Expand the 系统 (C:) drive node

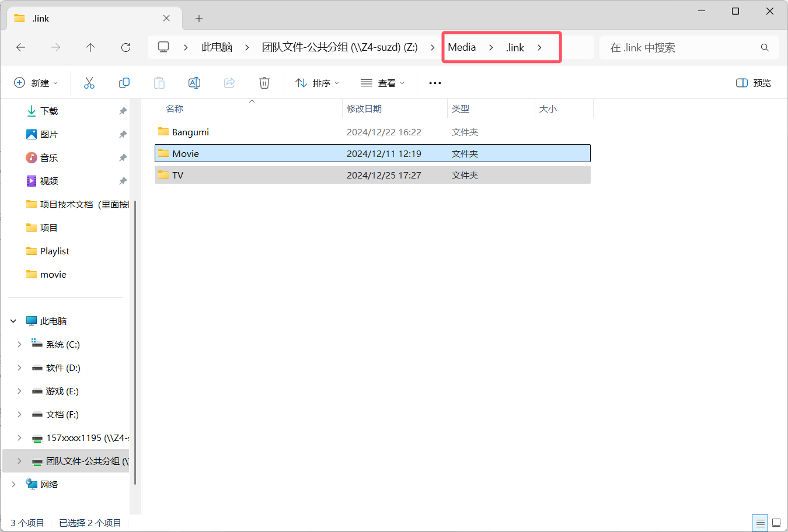[19, 344]
